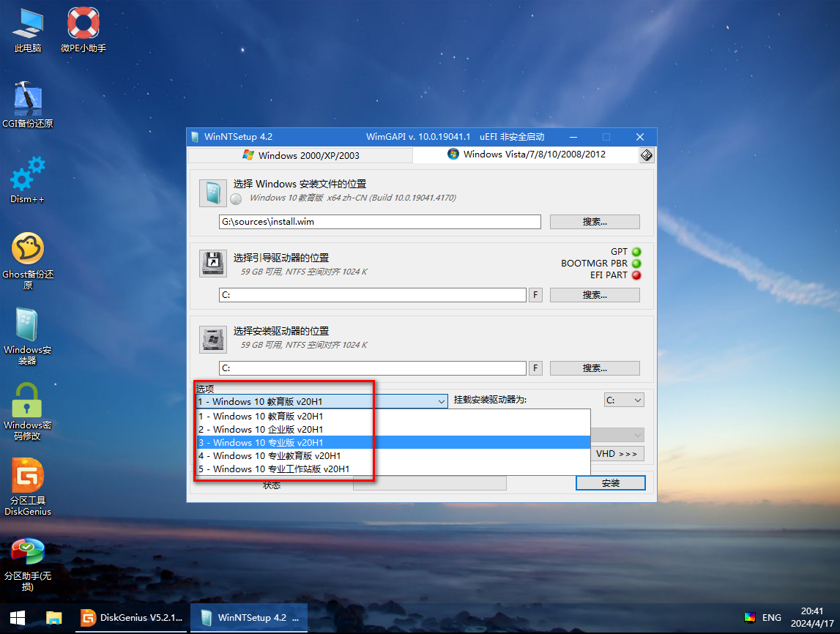The height and width of the screenshot is (634, 840).
Task: Click the green BOOTMGR PBR status indicator
Action: 636,264
